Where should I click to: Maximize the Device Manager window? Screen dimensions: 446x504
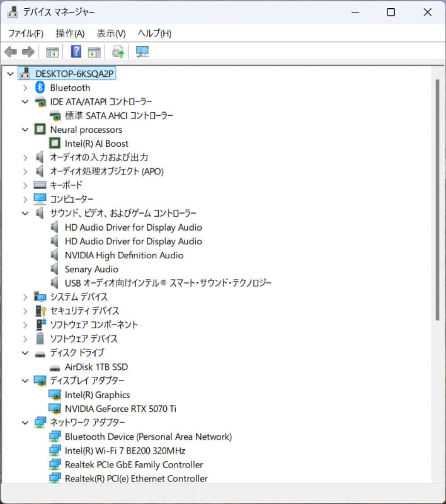point(391,12)
